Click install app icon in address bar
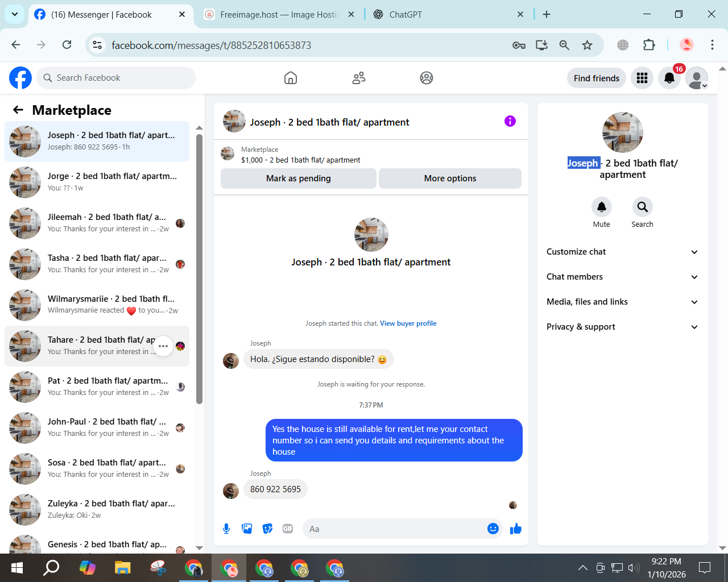The image size is (728, 582). click(x=541, y=45)
